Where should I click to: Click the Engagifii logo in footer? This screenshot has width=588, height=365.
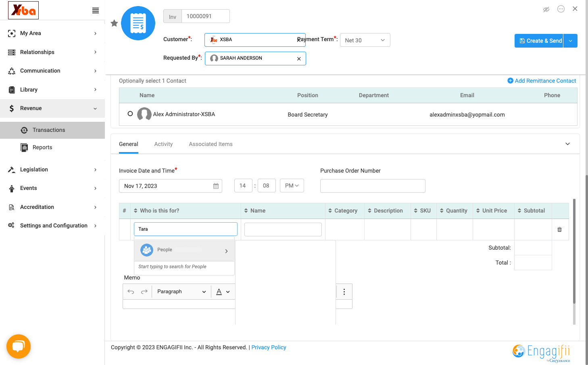542,352
